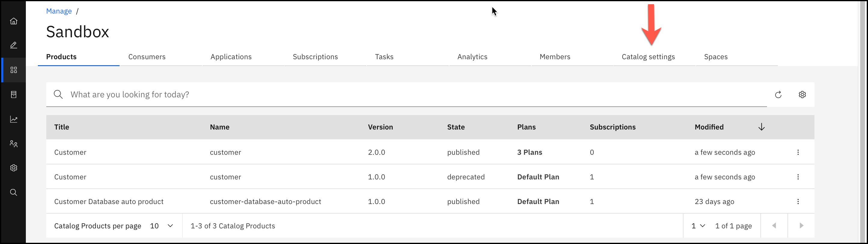The width and height of the screenshot is (868, 244).
Task: Open the Develop pencil icon in sidebar
Action: point(14,45)
